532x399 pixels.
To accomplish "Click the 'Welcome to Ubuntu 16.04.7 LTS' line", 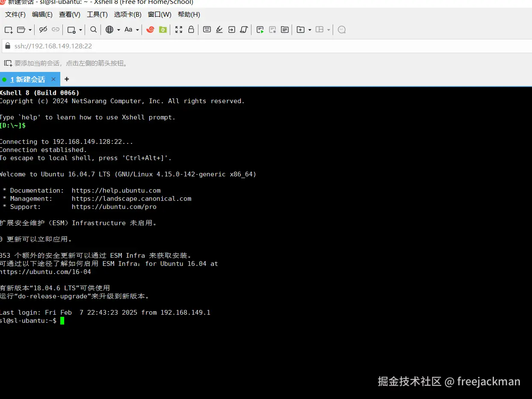I will click(128, 174).
